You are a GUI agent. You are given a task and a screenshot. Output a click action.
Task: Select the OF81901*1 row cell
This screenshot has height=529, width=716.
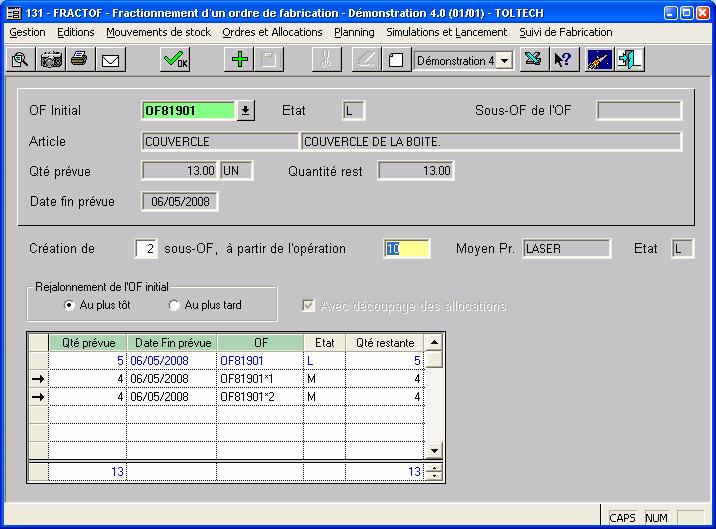[260, 379]
